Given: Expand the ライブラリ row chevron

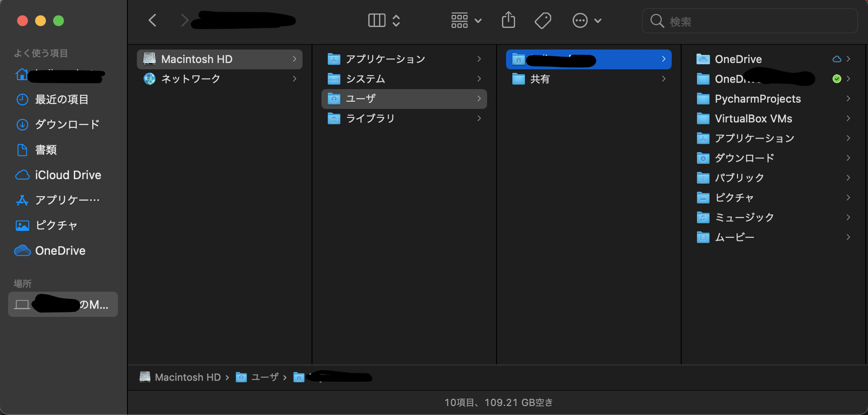Looking at the screenshot, I should tap(479, 118).
